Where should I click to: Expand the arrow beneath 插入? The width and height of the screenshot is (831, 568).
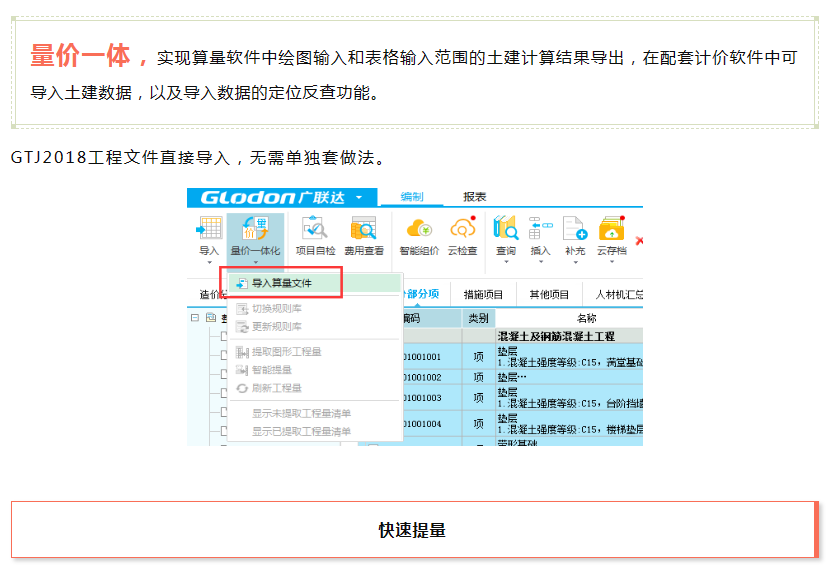[x=541, y=262]
